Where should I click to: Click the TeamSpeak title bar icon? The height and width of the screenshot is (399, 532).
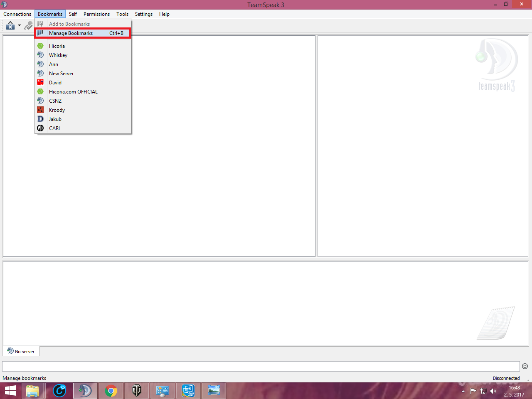4,5
